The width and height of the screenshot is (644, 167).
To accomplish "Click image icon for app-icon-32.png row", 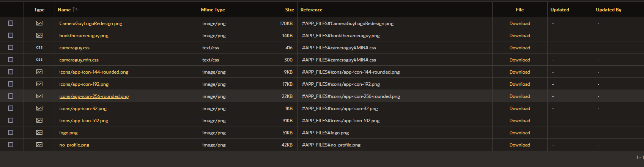I will pyautogui.click(x=39, y=108).
